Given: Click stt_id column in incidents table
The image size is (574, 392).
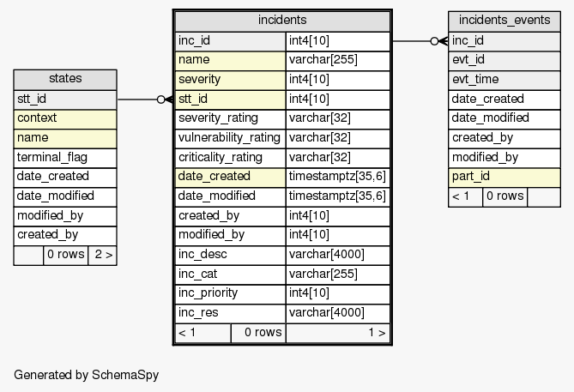Looking at the screenshot, I should (x=230, y=99).
